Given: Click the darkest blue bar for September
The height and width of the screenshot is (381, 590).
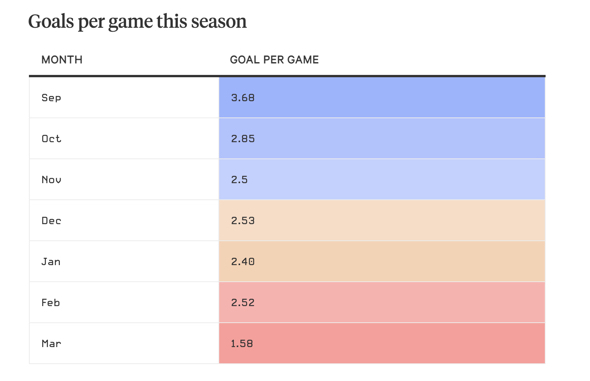Looking at the screenshot, I should (382, 97).
